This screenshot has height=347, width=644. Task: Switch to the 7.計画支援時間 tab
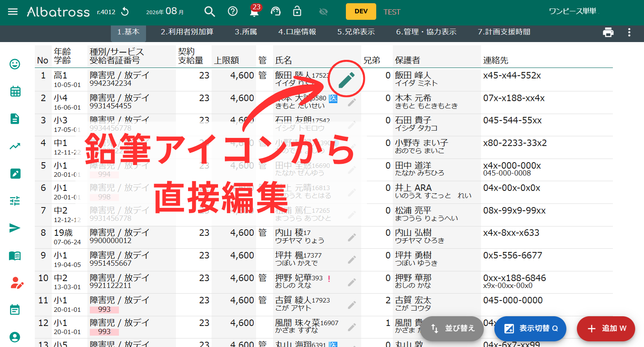504,32
